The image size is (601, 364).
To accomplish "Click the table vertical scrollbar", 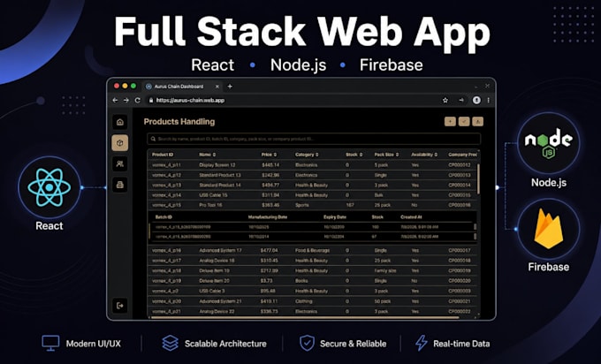I will click(478, 178).
